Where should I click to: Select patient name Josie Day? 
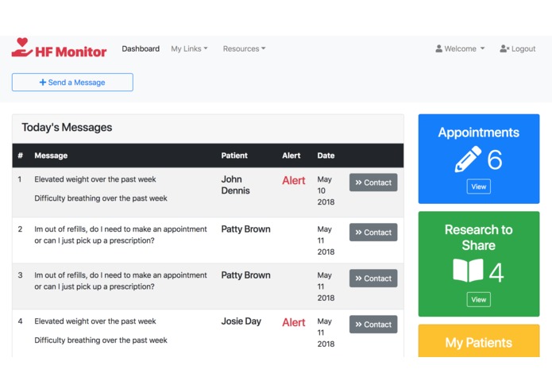pyautogui.click(x=241, y=321)
